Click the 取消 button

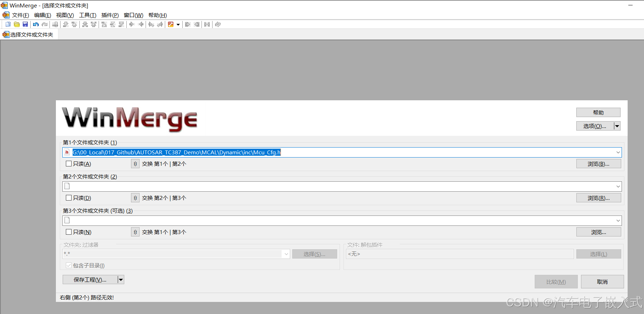[x=602, y=282]
